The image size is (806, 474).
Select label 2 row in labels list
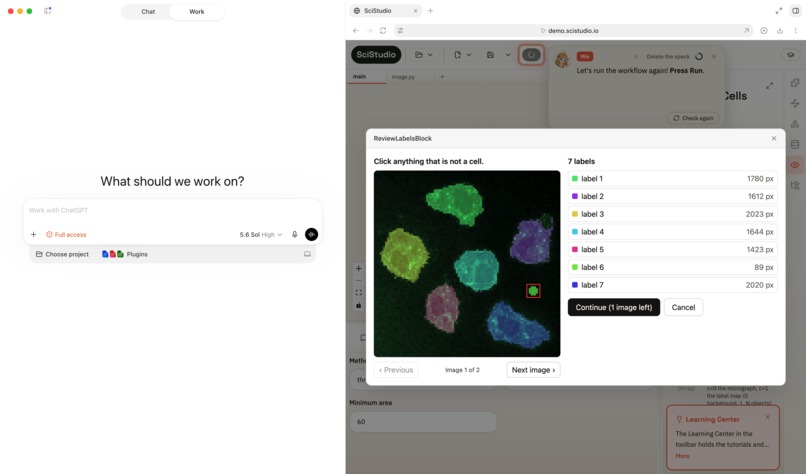(672, 196)
